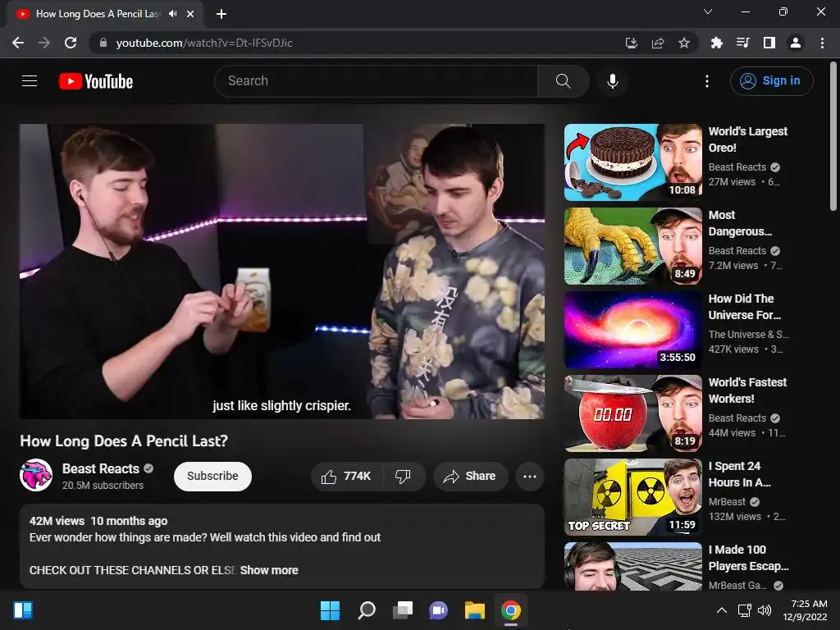Open network status in system tray
Viewport: 840px width, 630px height.
coord(744,610)
